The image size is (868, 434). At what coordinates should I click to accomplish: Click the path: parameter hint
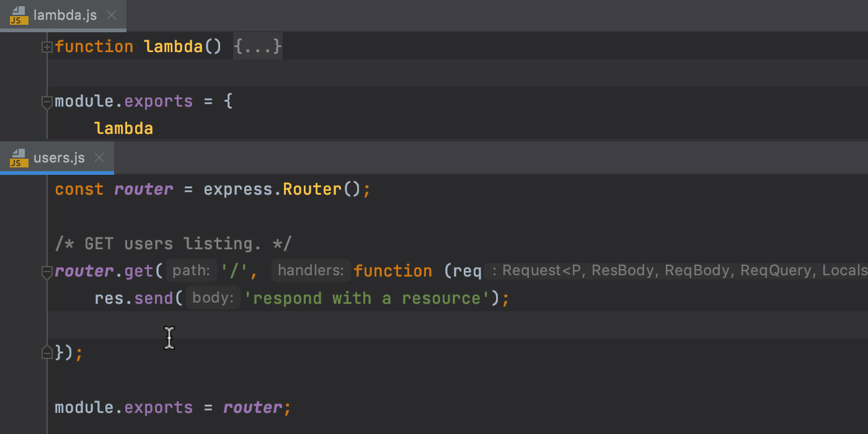click(191, 270)
